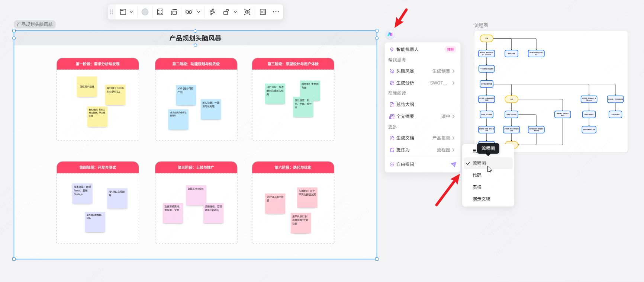Select 总结大纲 menu entry
The width and height of the screenshot is (644, 282).
click(422, 105)
